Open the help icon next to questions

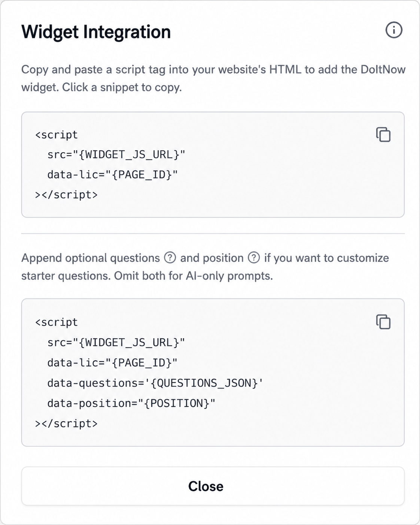point(170,258)
